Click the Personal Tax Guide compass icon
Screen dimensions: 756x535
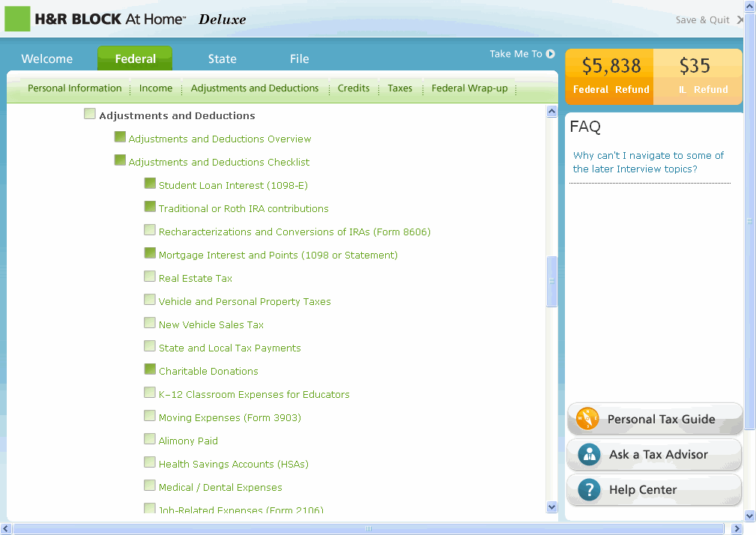(587, 419)
